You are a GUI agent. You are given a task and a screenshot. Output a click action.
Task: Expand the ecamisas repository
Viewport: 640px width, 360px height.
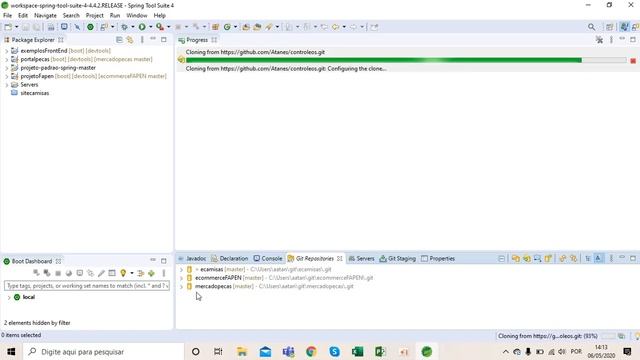tap(181, 270)
